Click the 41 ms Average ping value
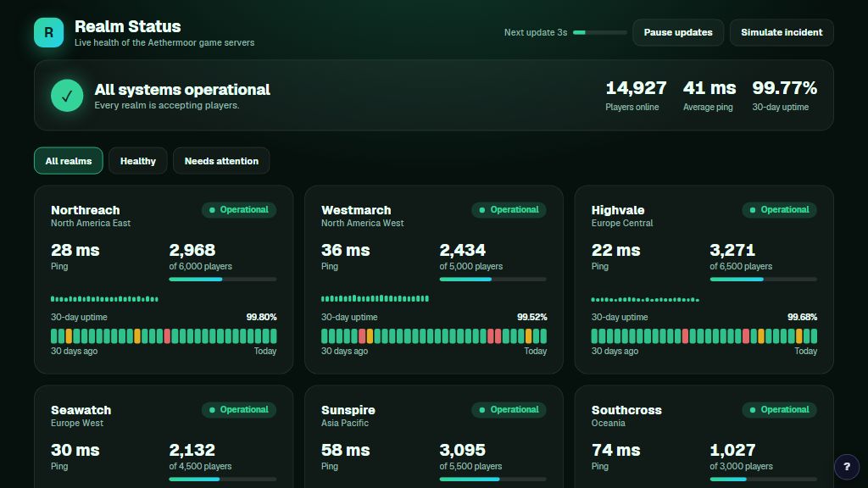Viewport: 868px width, 488px height. coord(709,88)
